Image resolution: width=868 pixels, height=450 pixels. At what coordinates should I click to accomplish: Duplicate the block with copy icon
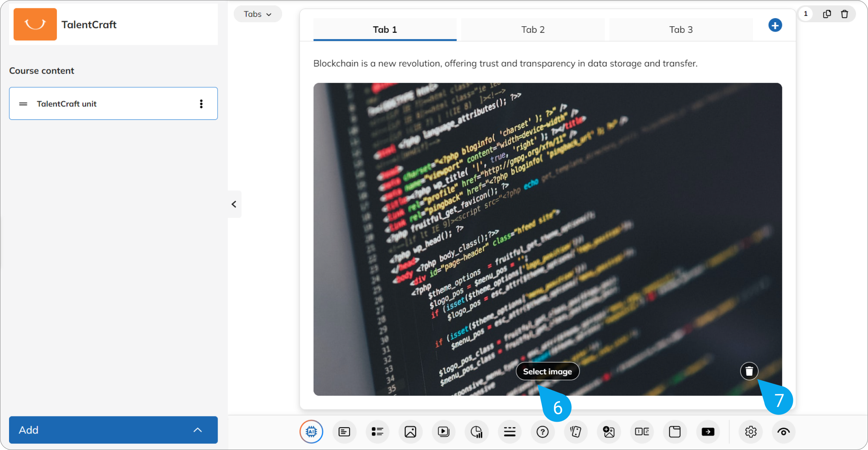(827, 14)
